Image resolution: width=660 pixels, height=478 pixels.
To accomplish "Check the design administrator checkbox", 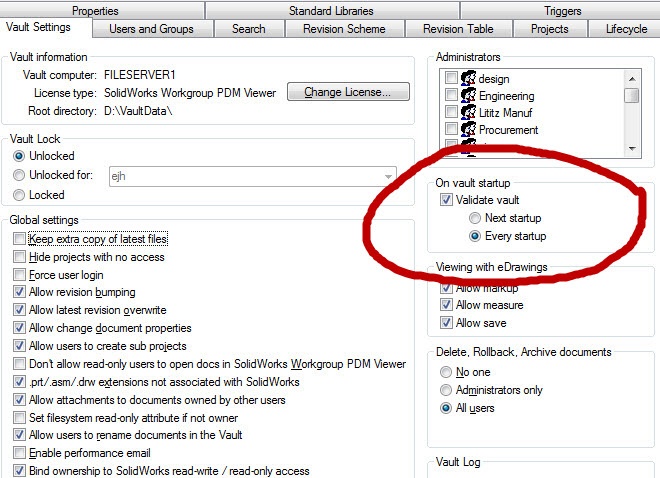I will (x=451, y=78).
